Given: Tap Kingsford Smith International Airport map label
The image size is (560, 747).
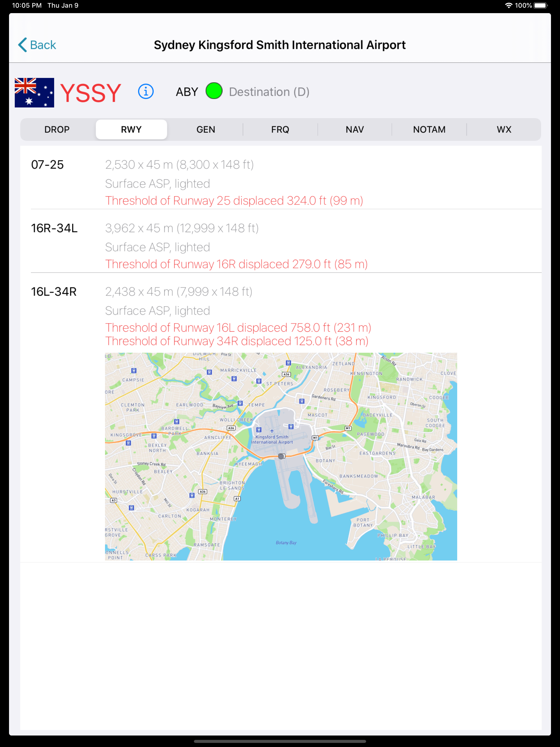Looking at the screenshot, I should (x=272, y=439).
